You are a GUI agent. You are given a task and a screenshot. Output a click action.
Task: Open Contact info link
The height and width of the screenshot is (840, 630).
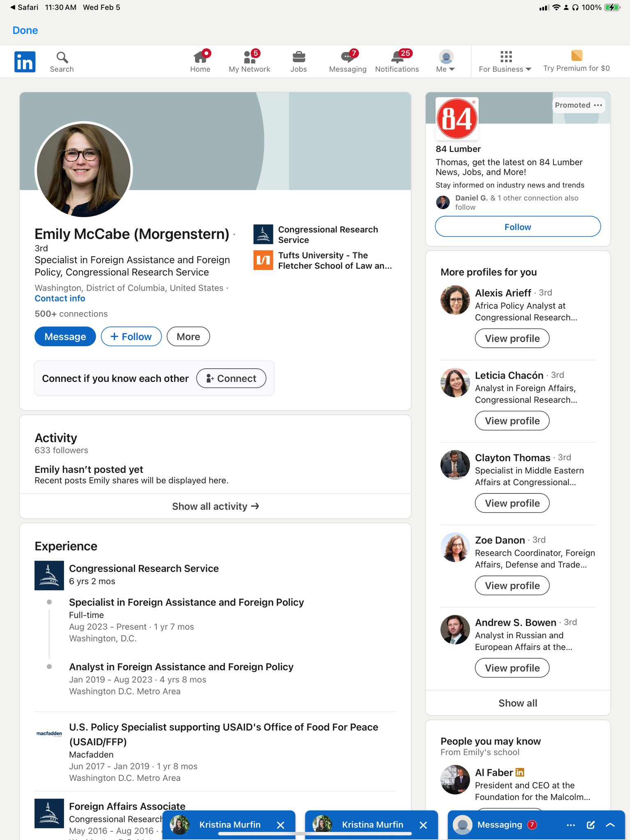[60, 299]
